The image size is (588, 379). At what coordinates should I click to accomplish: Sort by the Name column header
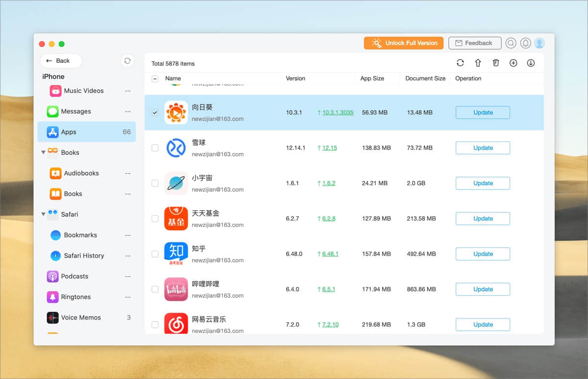(x=173, y=78)
